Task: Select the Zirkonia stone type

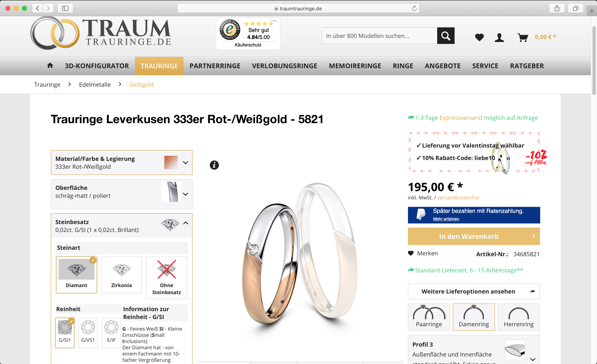Action: point(121,275)
